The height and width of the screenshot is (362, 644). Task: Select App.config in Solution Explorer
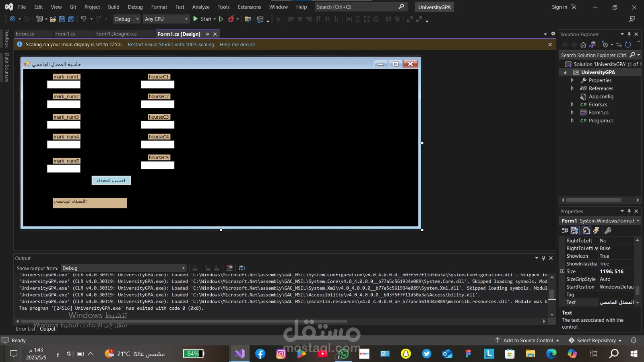coord(601,97)
